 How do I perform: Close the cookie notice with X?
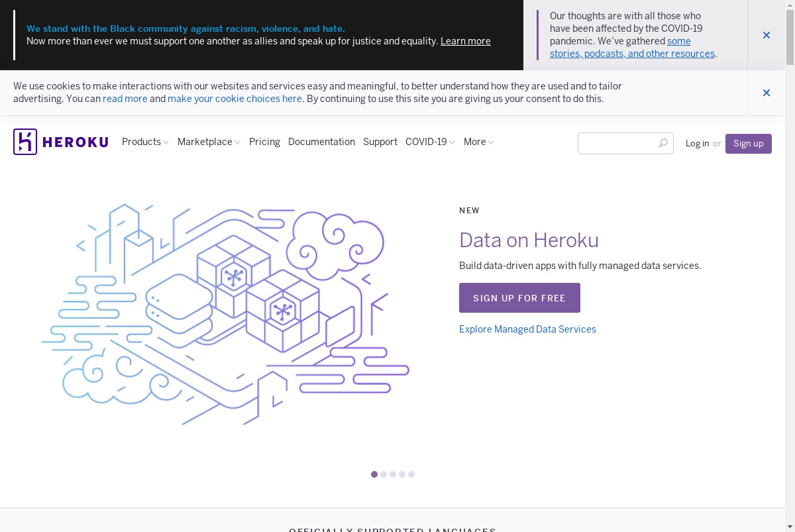[767, 93]
